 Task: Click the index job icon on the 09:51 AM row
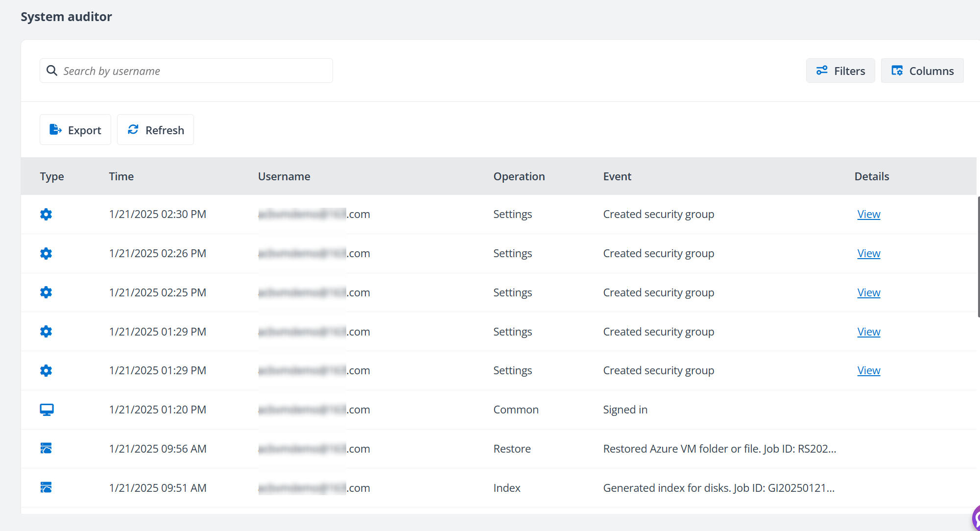click(46, 488)
